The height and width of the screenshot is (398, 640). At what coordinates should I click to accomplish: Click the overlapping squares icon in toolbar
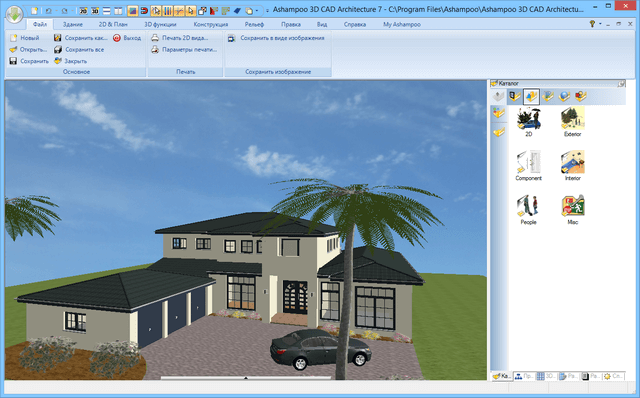click(x=202, y=11)
